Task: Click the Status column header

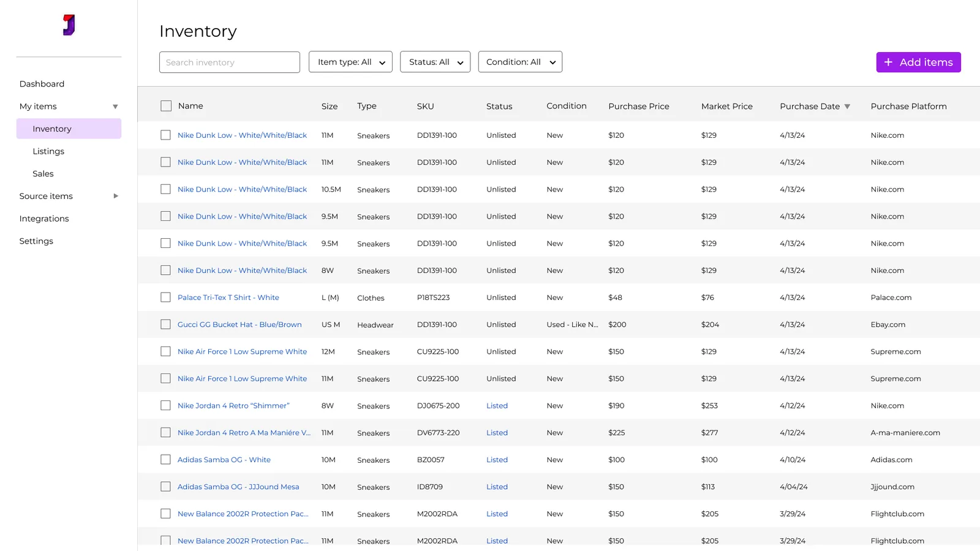Action: [x=499, y=107]
